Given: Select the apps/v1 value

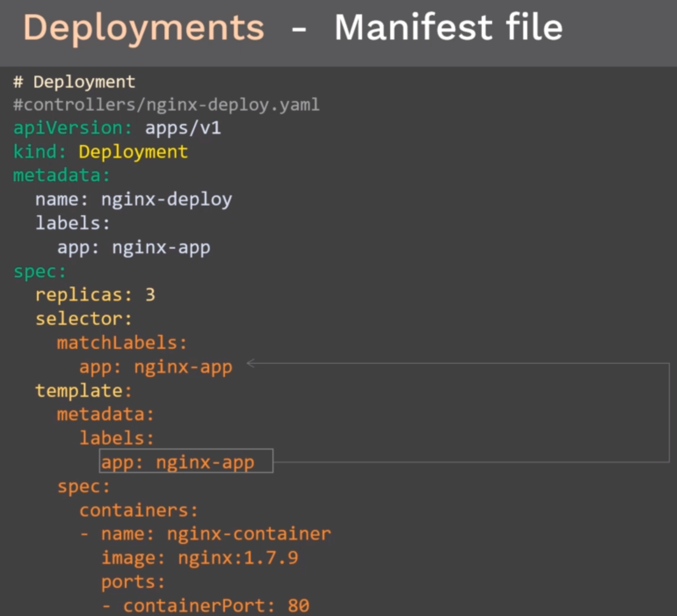Looking at the screenshot, I should coord(183,128).
